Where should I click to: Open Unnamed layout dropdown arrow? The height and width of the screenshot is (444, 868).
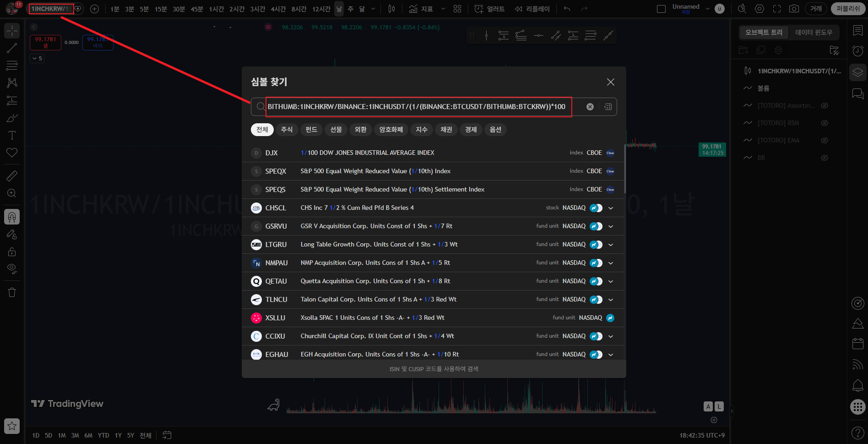click(x=708, y=9)
